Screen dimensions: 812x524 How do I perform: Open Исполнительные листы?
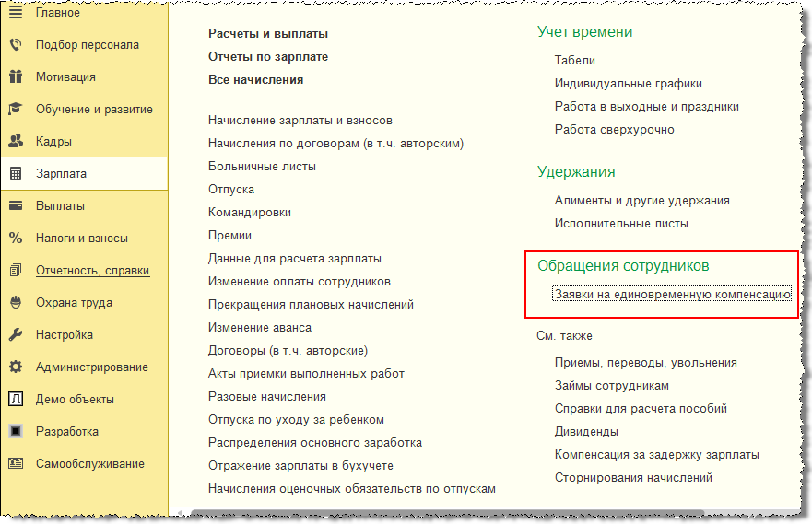621,224
